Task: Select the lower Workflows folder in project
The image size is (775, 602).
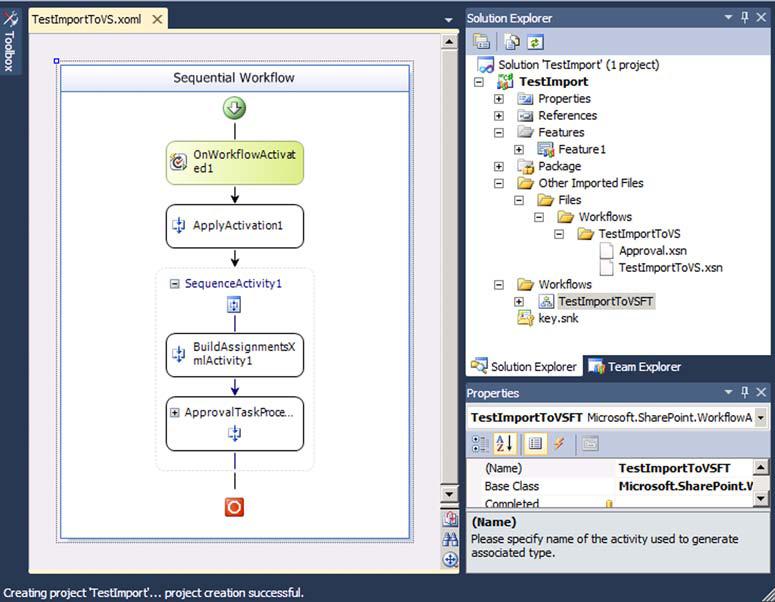Action: coord(565,285)
